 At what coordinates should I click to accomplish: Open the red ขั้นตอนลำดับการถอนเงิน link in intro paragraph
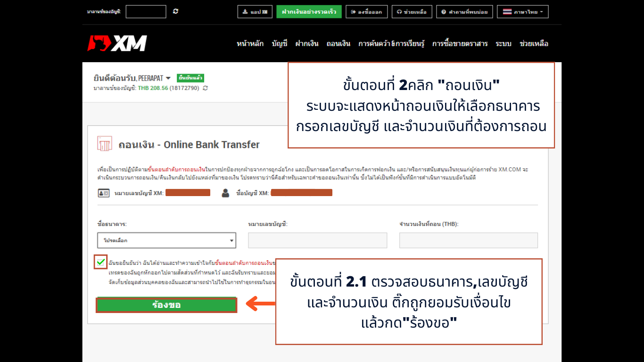tap(176, 169)
